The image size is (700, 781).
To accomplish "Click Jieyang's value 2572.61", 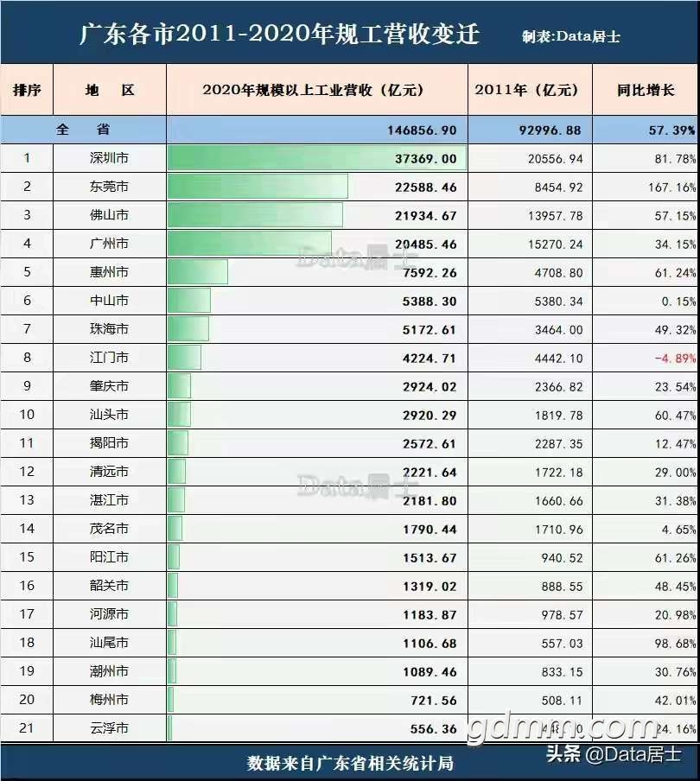I will point(430,443).
